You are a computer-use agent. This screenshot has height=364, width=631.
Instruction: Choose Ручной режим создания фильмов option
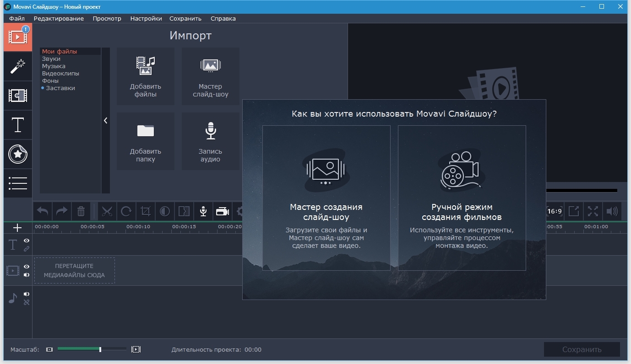click(462, 198)
